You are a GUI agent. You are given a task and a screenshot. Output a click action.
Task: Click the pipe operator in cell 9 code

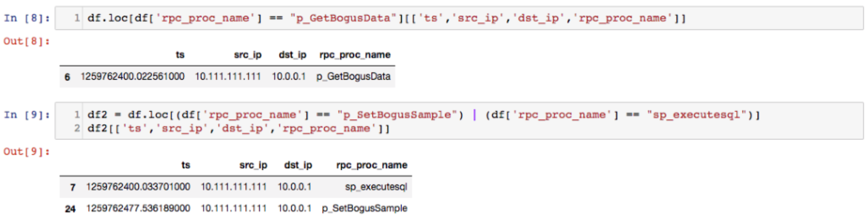(475, 115)
